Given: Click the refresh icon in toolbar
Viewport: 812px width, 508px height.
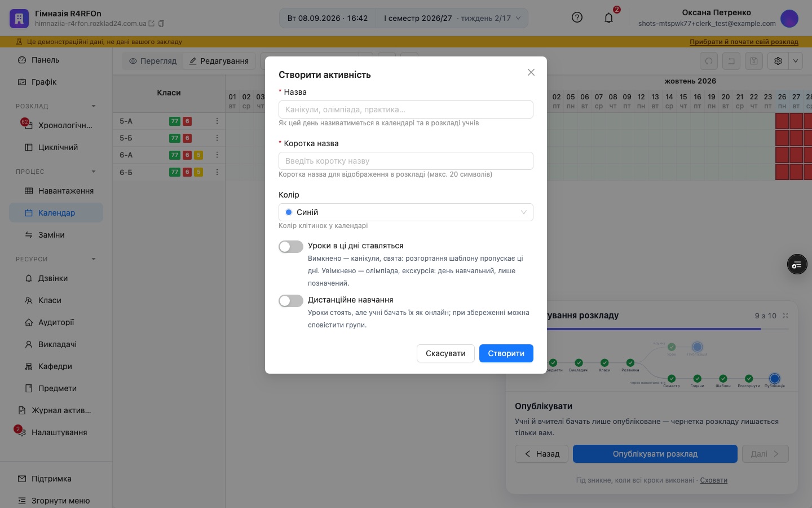Looking at the screenshot, I should [x=709, y=61].
